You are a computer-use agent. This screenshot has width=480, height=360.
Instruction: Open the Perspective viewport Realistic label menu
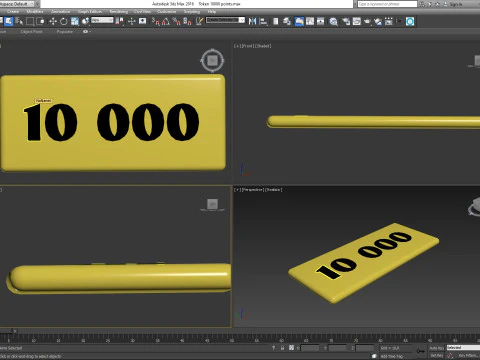(x=274, y=190)
